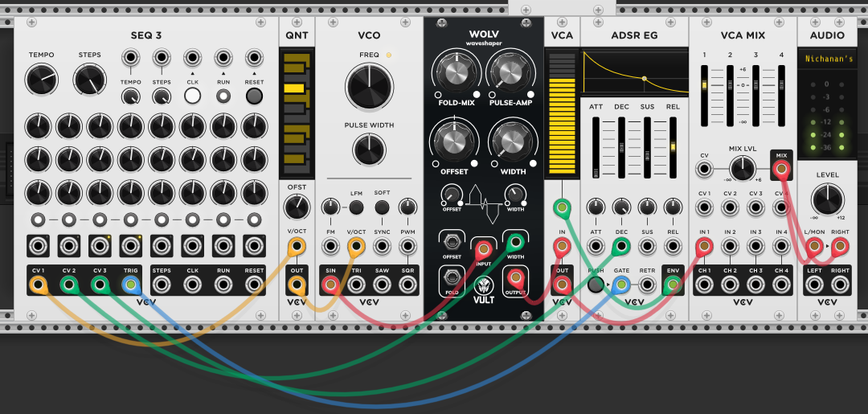Click the WOLV OFFSET CV input jack
Viewport: 868px width, 414px height.
452,242
